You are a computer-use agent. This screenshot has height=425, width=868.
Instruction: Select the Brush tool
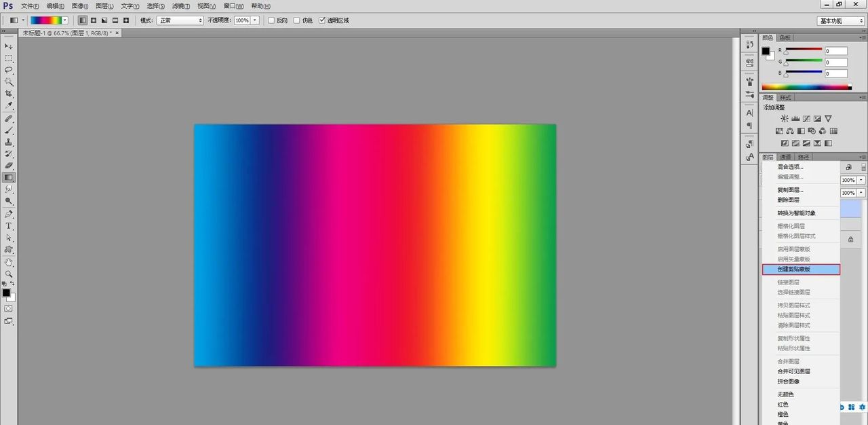coord(9,130)
